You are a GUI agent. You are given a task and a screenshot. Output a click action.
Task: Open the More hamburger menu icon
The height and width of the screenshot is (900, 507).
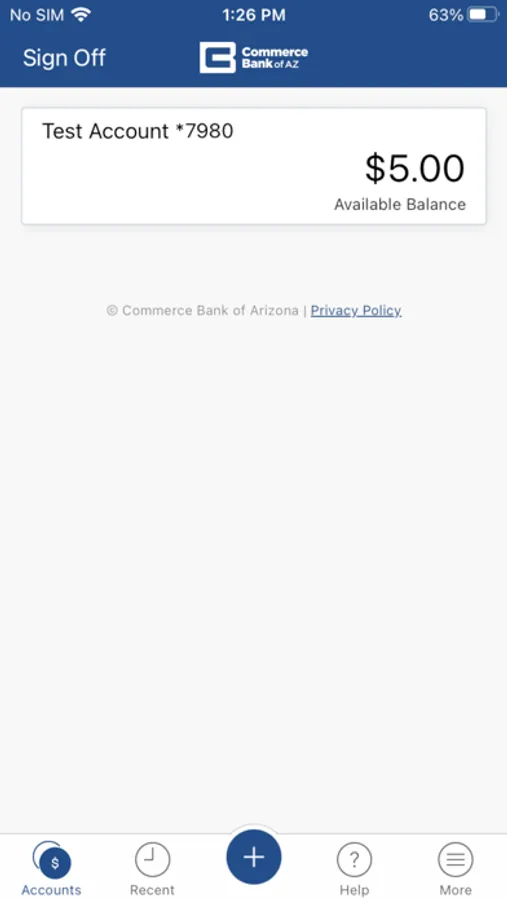[455, 859]
